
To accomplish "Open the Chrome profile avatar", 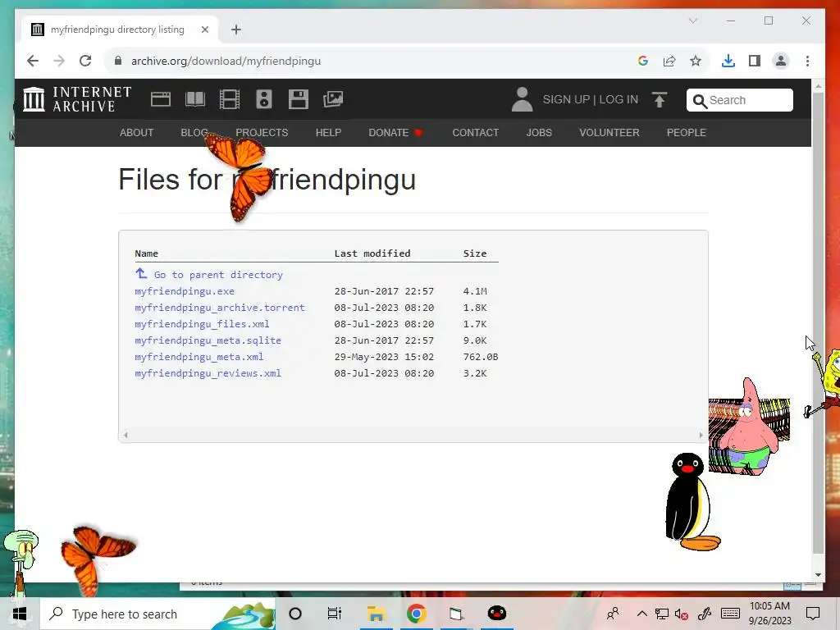I will click(781, 61).
